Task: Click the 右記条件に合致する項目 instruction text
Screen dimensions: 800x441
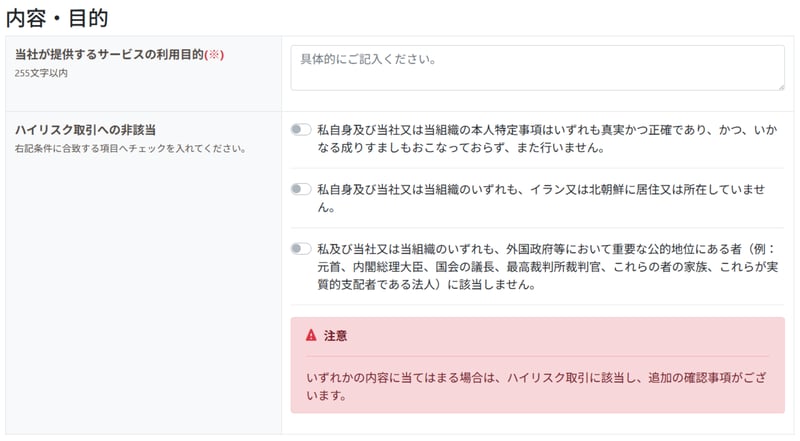Action: click(129, 149)
